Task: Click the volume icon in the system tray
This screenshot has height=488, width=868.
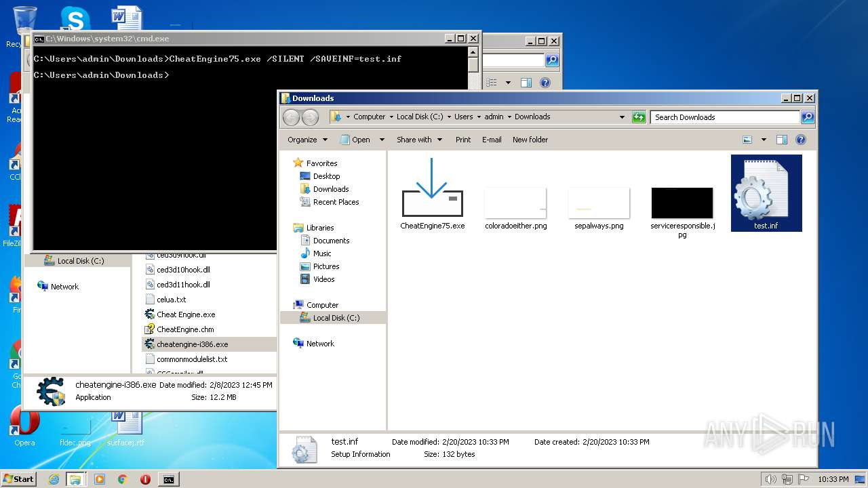Action: point(771,479)
